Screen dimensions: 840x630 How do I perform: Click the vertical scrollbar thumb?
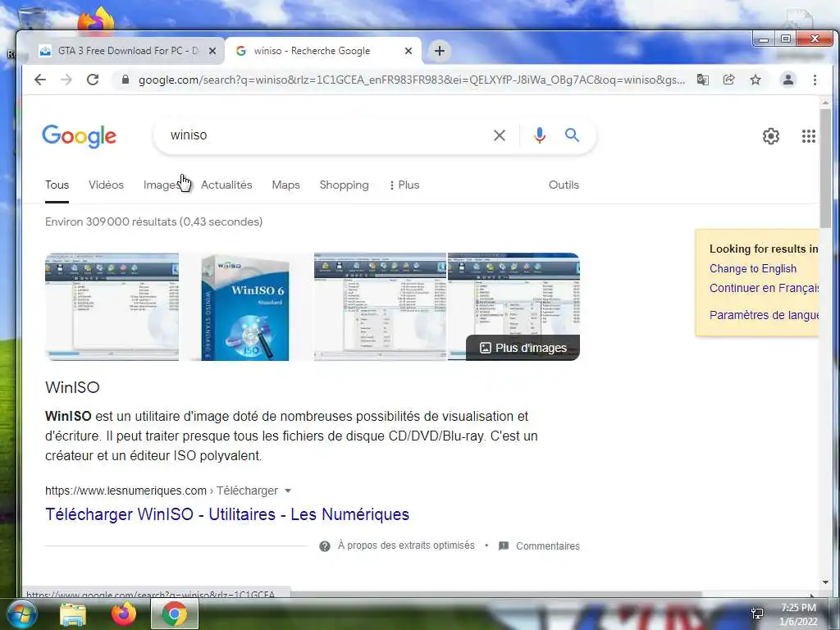825,169
